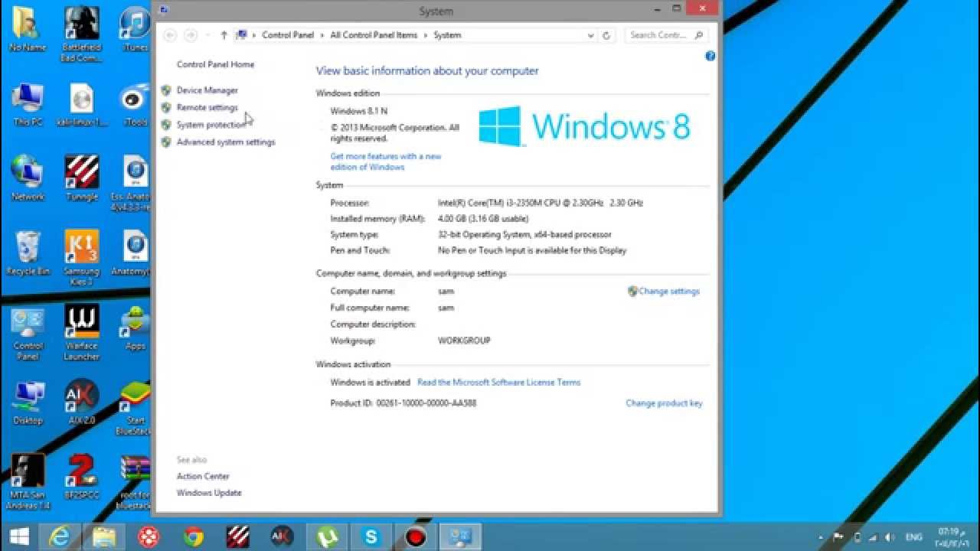This screenshot has height=551, width=980.
Task: Select the Battlefield Bad Company desktop icon
Action: pos(82,34)
